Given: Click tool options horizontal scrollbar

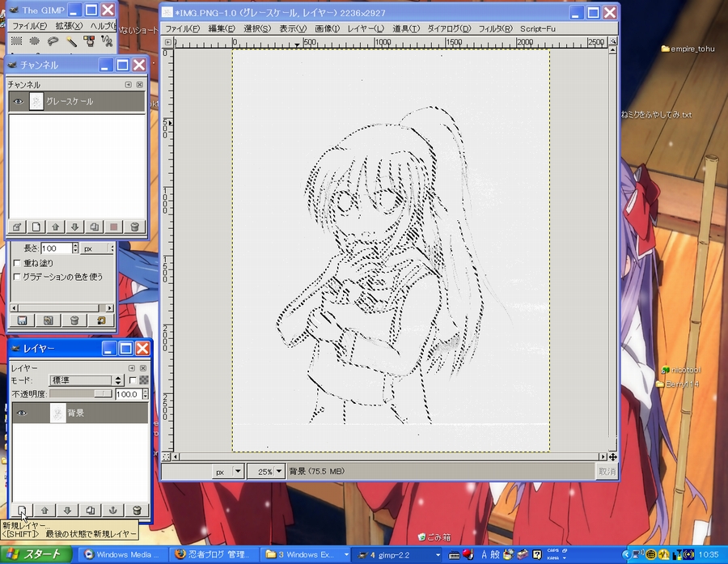Looking at the screenshot, I should 61,308.
